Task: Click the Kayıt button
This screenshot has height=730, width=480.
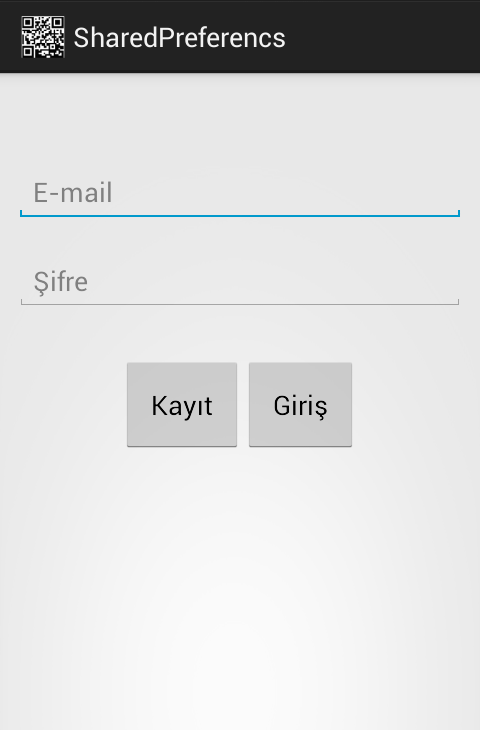Action: 182,405
